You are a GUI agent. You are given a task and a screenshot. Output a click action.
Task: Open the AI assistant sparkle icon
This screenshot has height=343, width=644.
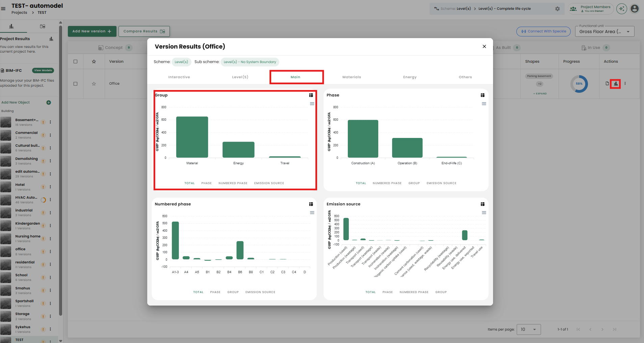(621, 9)
